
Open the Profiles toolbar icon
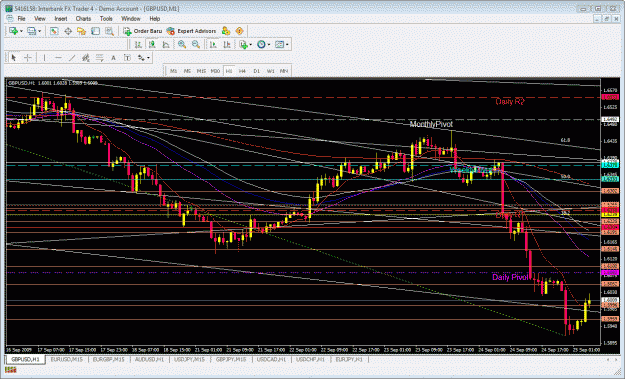[x=31, y=31]
